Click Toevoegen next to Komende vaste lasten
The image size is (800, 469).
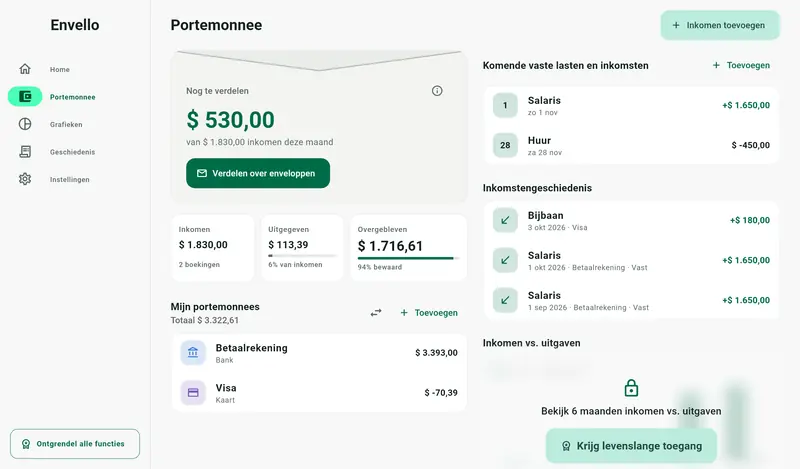pos(741,65)
